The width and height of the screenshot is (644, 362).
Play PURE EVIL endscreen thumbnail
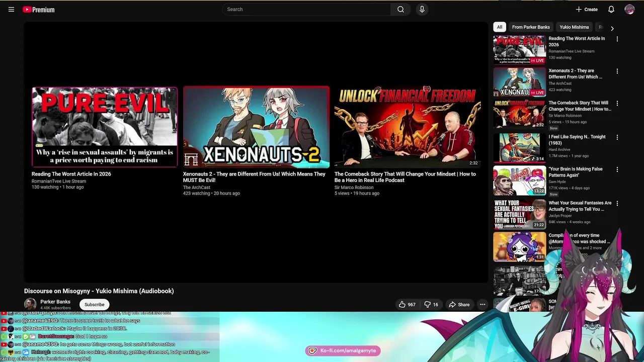click(105, 127)
